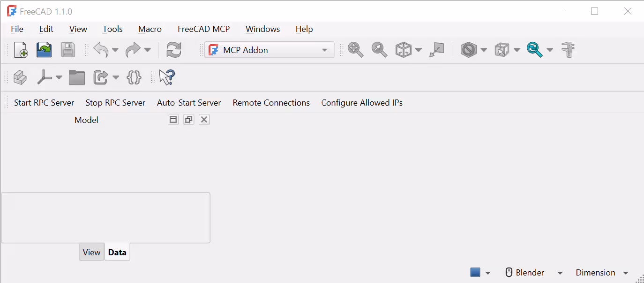Expand the link actions dropdown arrow
The image size is (644, 283).
click(x=116, y=77)
